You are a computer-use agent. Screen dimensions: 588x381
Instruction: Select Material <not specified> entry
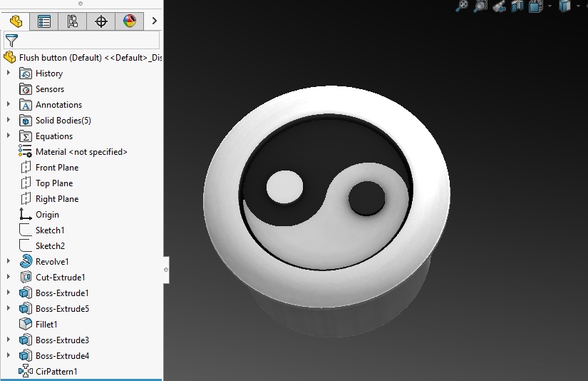coord(81,152)
